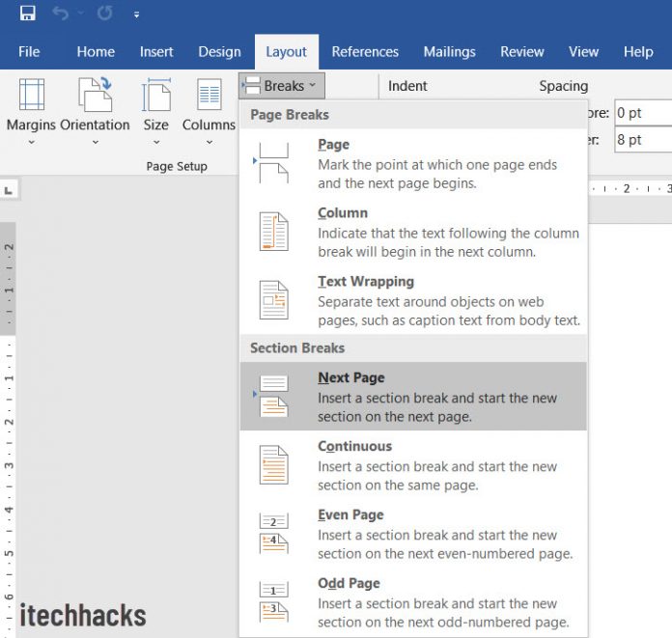This screenshot has height=638, width=672.
Task: Select the Odd Page section break icon
Action: click(x=274, y=600)
